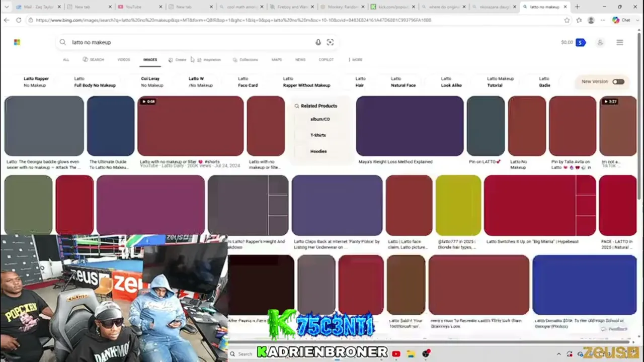The width and height of the screenshot is (644, 362).
Task: Switch to the MAPS tab
Action: coord(277,60)
